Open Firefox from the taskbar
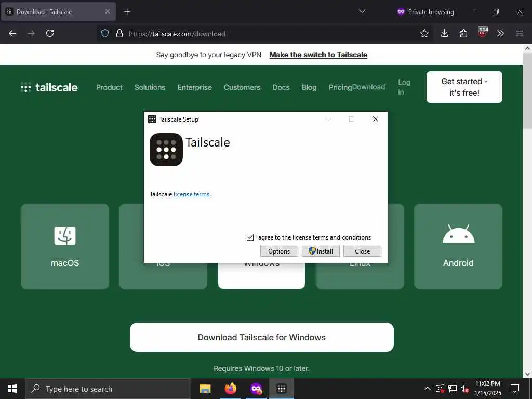Image resolution: width=532 pixels, height=399 pixels. pyautogui.click(x=230, y=389)
